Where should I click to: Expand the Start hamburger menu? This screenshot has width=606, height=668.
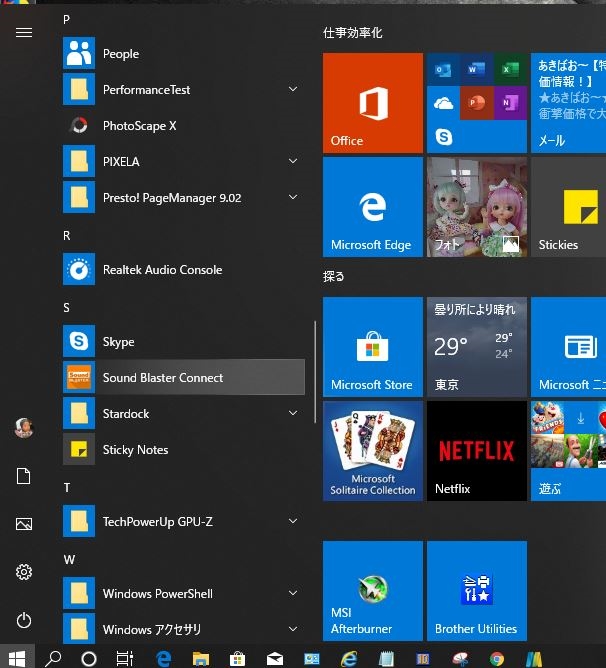tap(24, 32)
